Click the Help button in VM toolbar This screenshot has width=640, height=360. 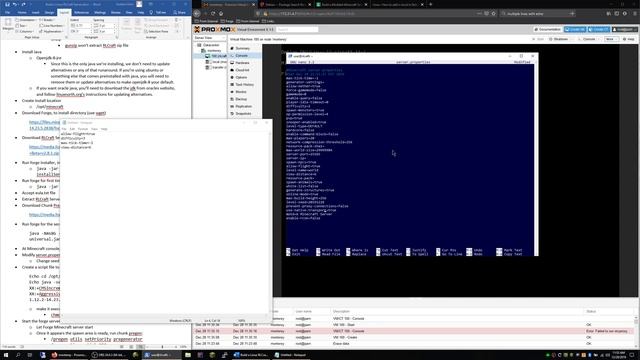pos(629,39)
